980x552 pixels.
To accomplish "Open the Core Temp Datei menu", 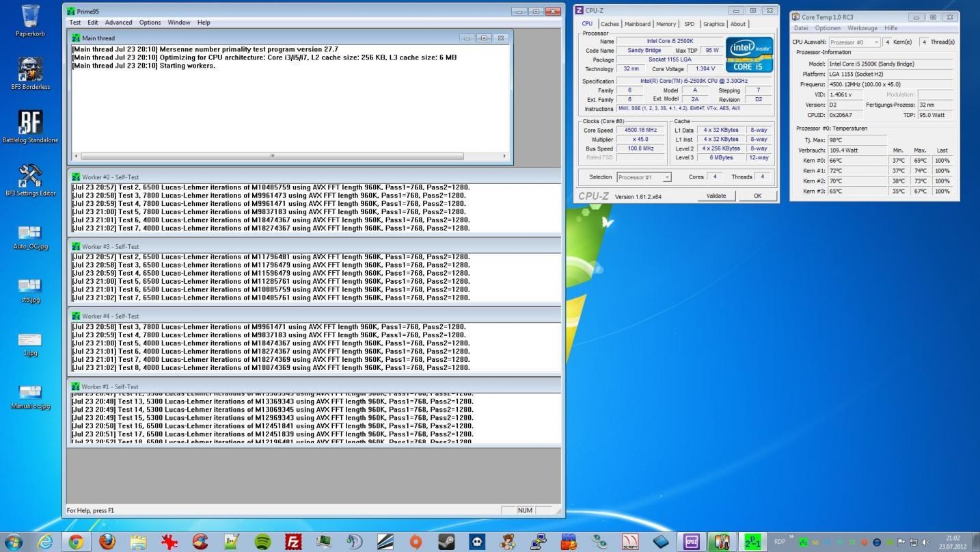I will click(800, 28).
